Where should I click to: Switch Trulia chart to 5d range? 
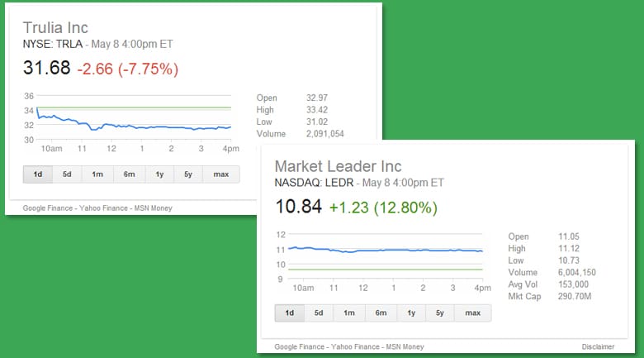tap(67, 174)
